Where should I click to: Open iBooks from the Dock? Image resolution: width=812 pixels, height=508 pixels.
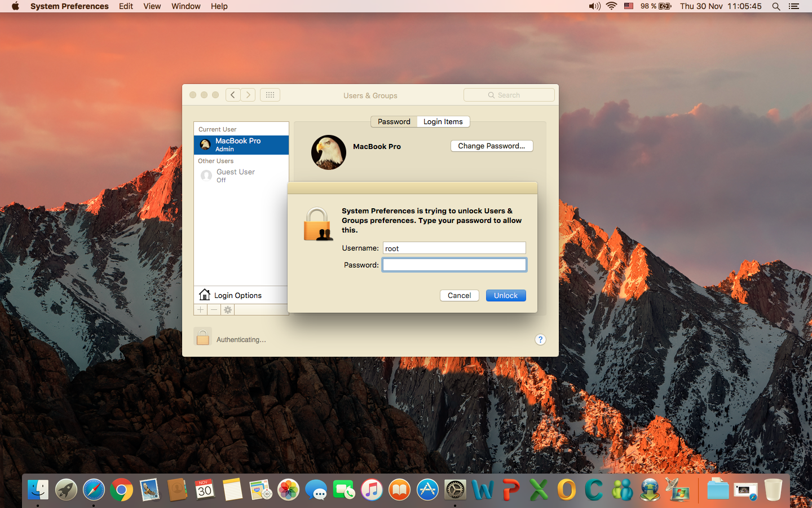point(400,489)
